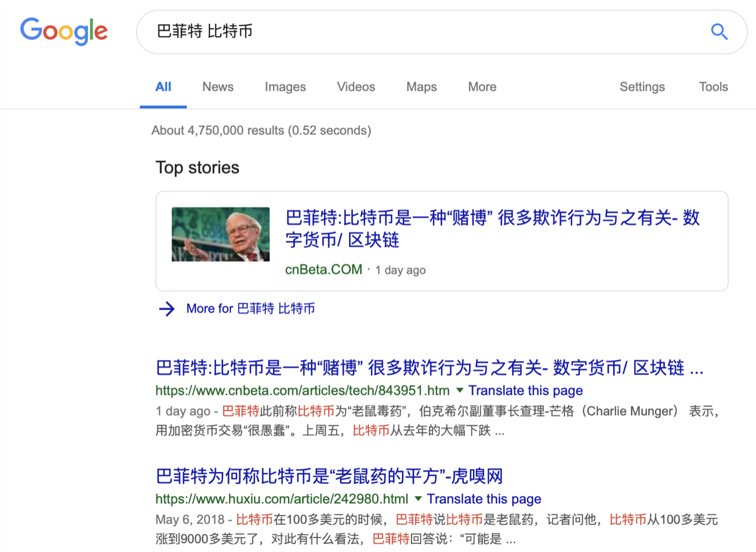Click Translate this page for huxiu result
Screen dimensions: 756x552
484,499
